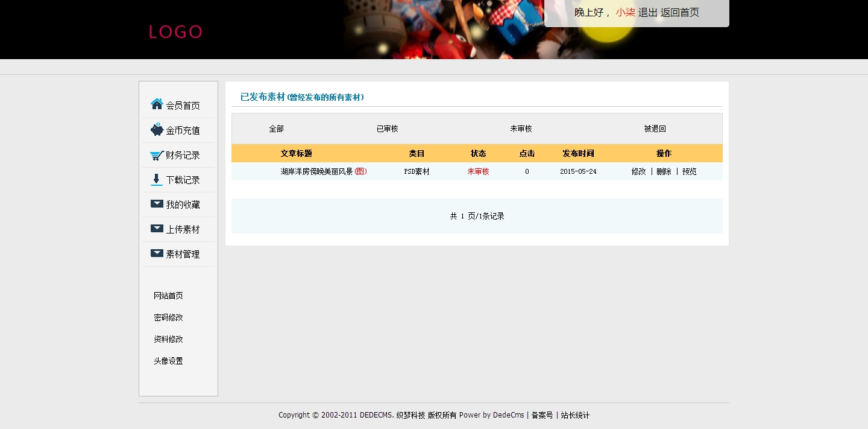Switch to the 全部 filter tab

[x=276, y=129]
